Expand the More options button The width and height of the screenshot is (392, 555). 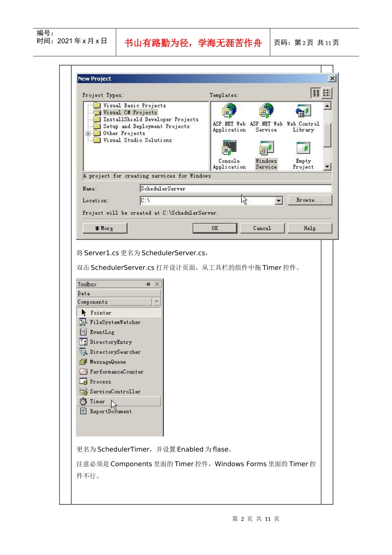pos(105,228)
